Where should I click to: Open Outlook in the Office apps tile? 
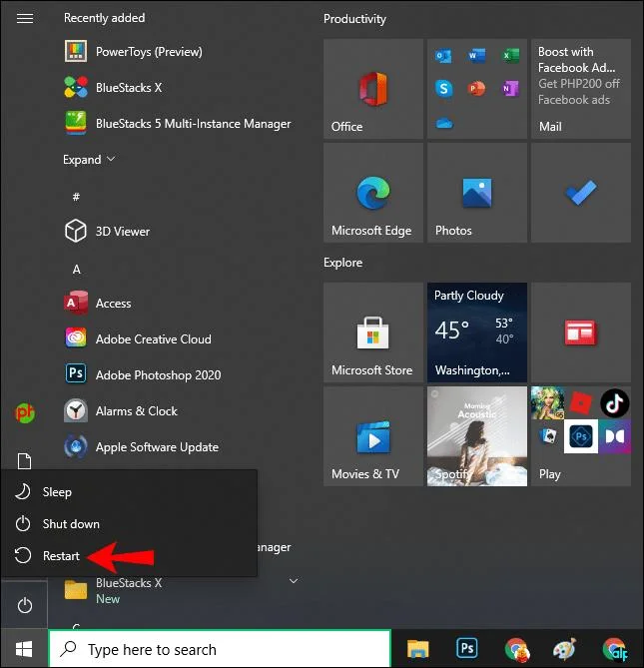point(444,56)
